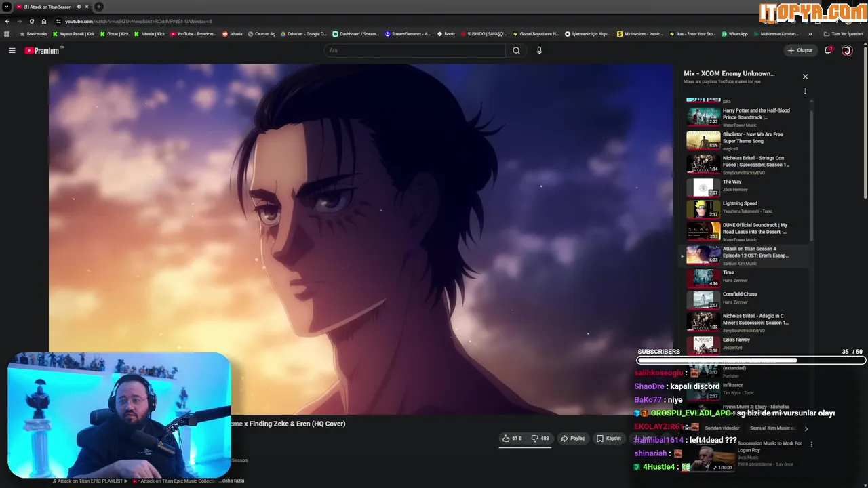Image resolution: width=868 pixels, height=488 pixels.
Task: Open the apps grid in bookmarks bar
Action: coord(7,33)
